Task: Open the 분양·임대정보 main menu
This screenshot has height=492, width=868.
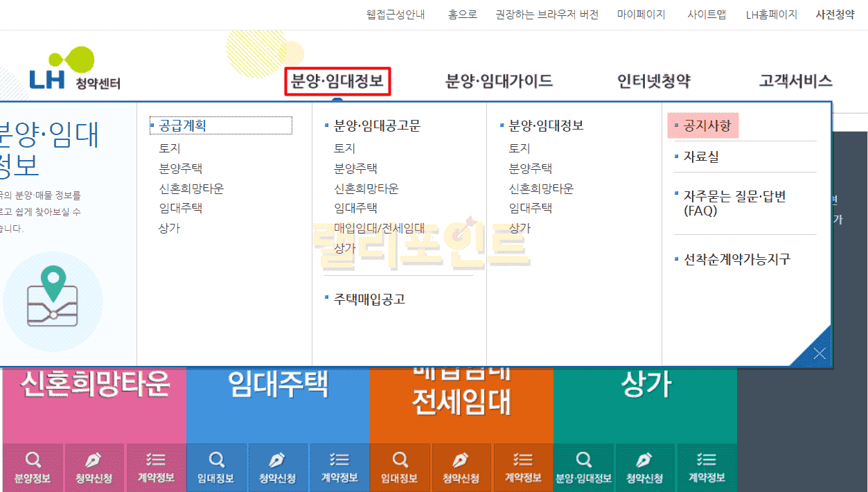Action: pyautogui.click(x=337, y=82)
